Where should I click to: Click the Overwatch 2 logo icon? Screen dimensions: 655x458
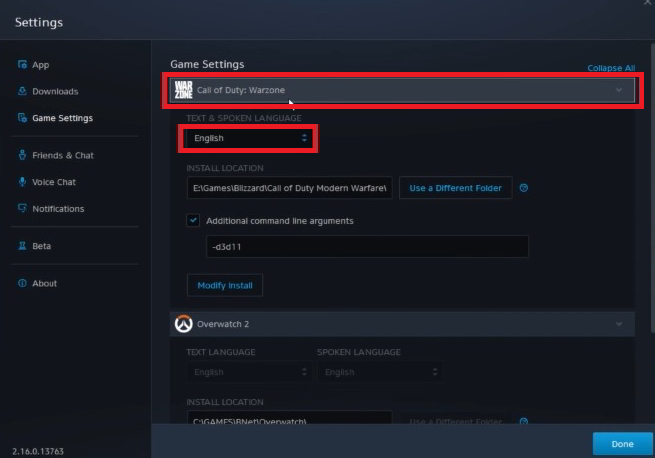183,324
